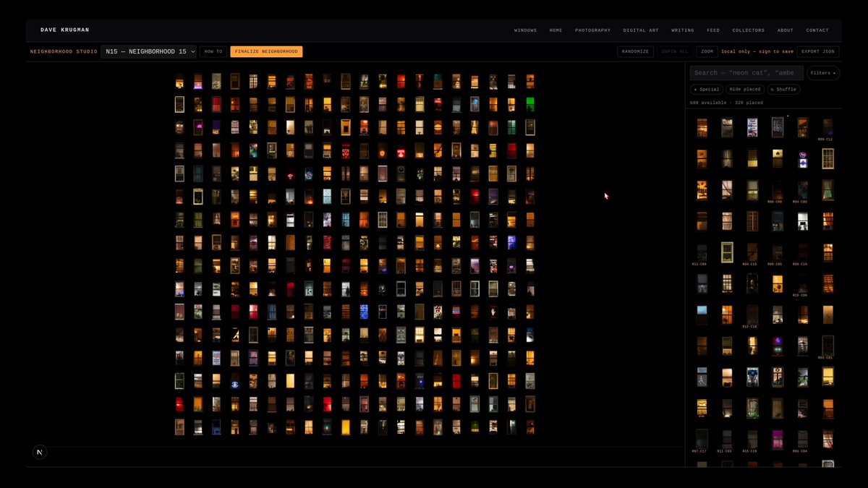Focus the window search field
Screen dimensions: 868x488
click(x=746, y=73)
